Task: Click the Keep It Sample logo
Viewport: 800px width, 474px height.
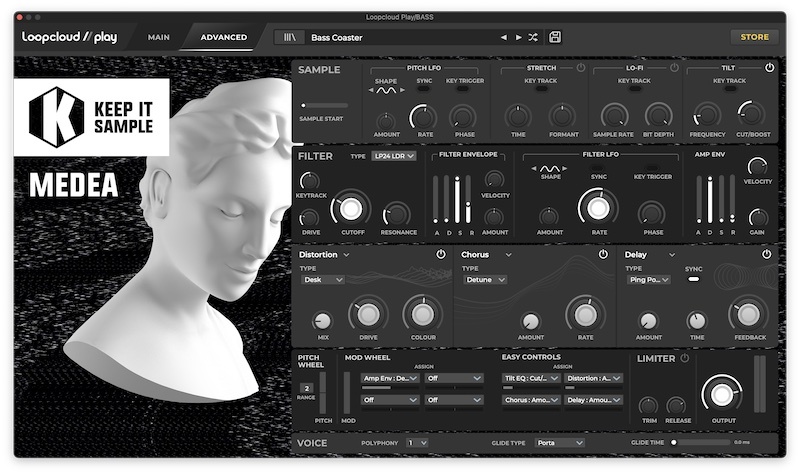Action: click(x=92, y=119)
